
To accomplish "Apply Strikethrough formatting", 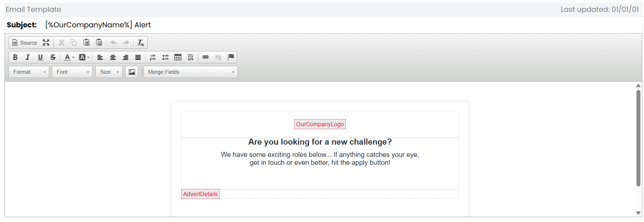I will [x=53, y=57].
